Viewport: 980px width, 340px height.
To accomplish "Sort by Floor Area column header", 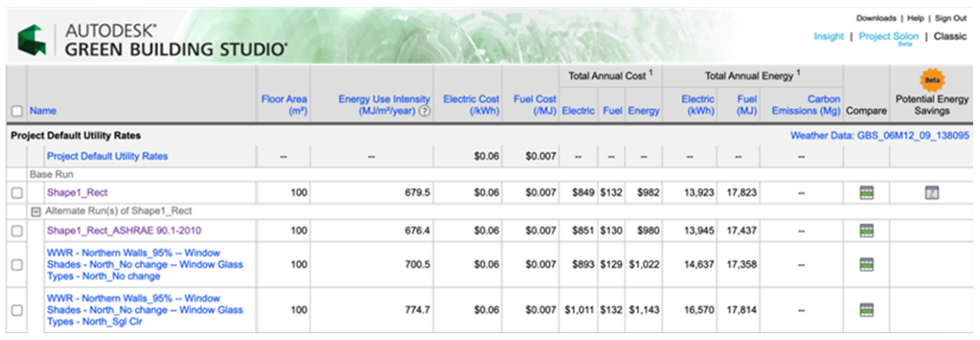I will [284, 105].
